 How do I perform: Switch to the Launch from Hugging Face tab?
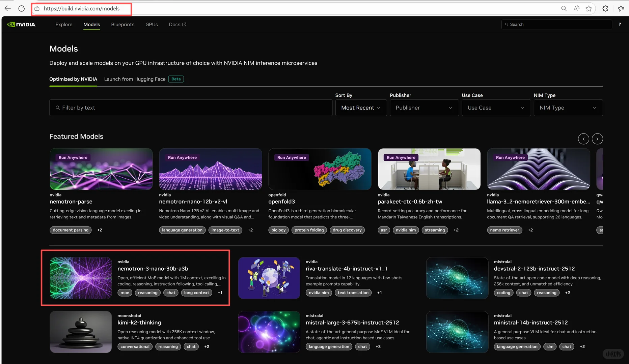coord(134,79)
